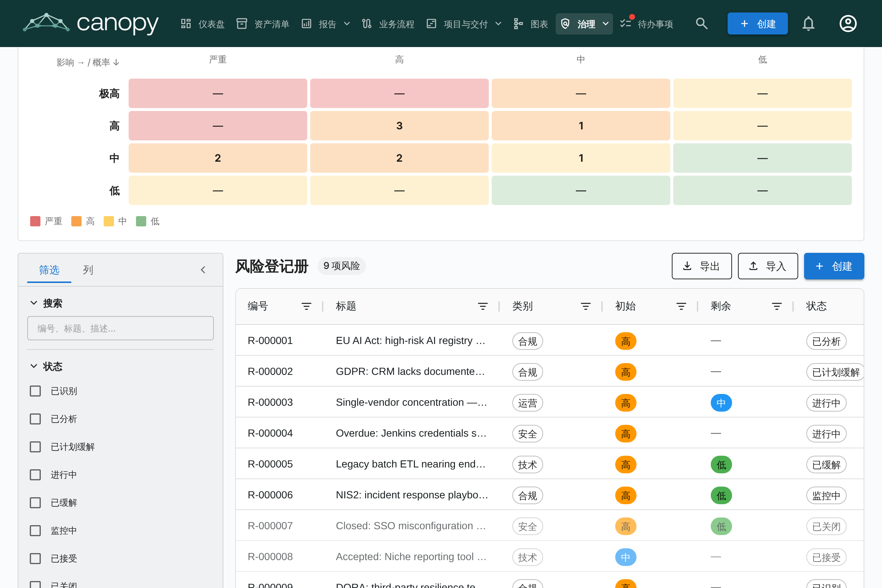Click the 治理 shield icon
The height and width of the screenshot is (588, 882).
tap(565, 24)
